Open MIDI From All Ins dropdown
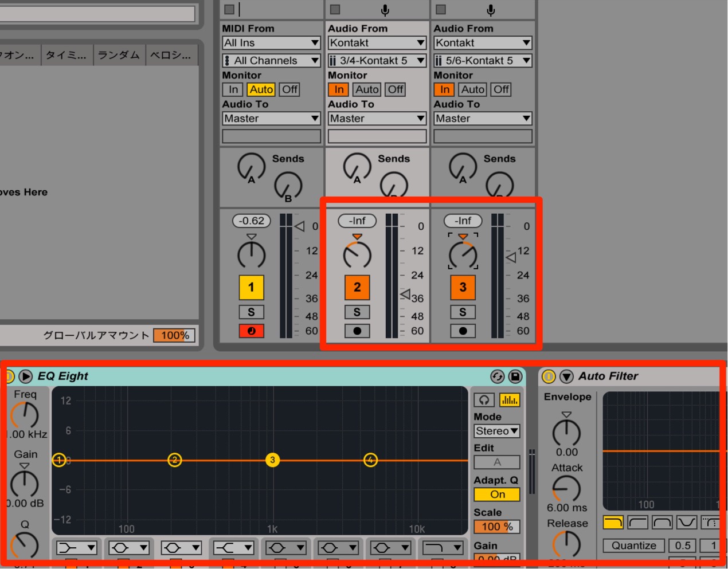The image size is (728, 569). click(x=271, y=43)
